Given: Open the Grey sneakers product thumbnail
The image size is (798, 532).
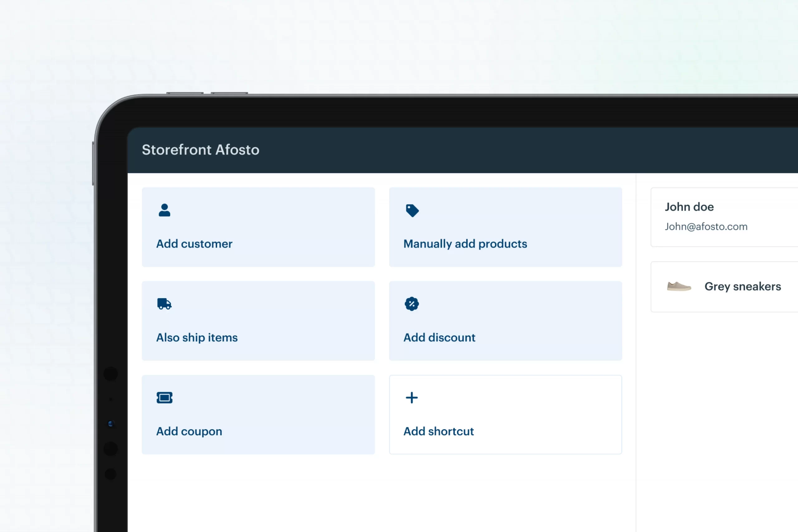Looking at the screenshot, I should click(x=679, y=286).
